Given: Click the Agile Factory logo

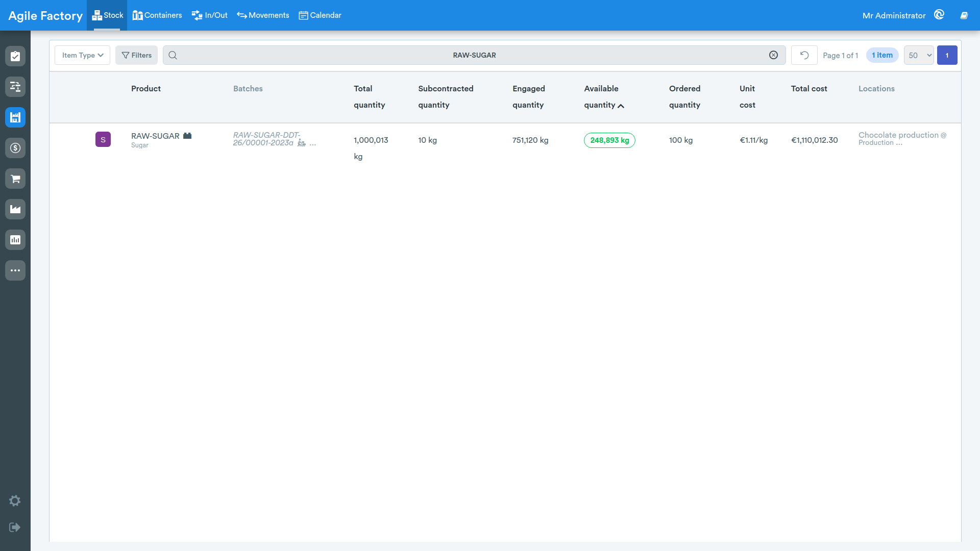Looking at the screenshot, I should [45, 15].
